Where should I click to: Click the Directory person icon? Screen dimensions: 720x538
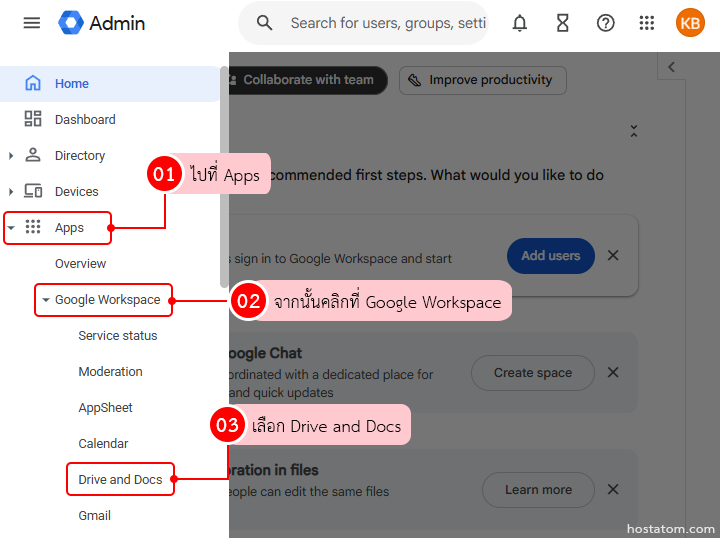pos(33,155)
